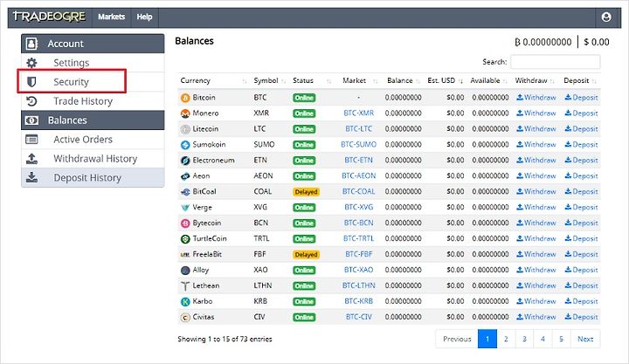Click the Active Orders list icon
Screen dimensions: 629x364
click(x=31, y=140)
